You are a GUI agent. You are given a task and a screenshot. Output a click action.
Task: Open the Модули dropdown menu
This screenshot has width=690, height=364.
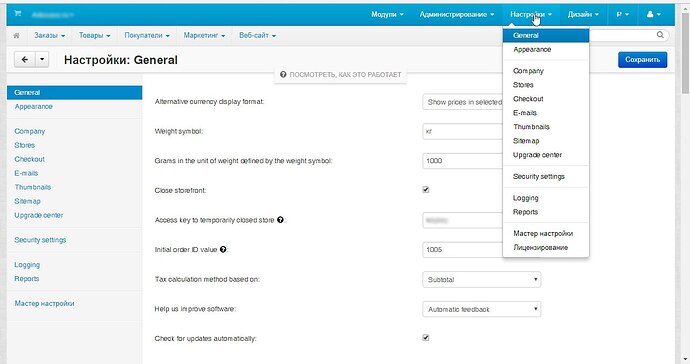coord(387,14)
